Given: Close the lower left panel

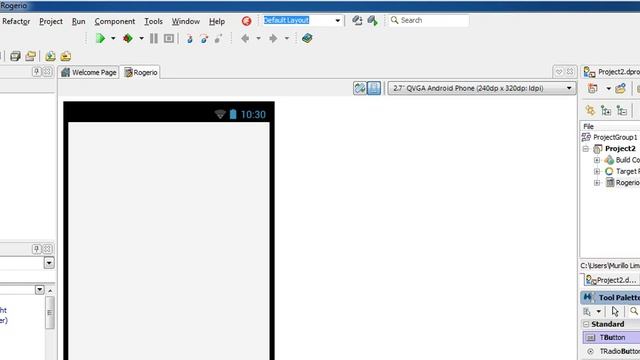Looking at the screenshot, I should pos(47,249).
